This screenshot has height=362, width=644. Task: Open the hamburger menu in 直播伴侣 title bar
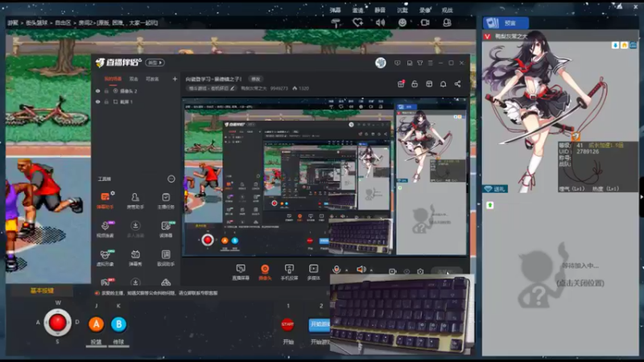tap(431, 63)
